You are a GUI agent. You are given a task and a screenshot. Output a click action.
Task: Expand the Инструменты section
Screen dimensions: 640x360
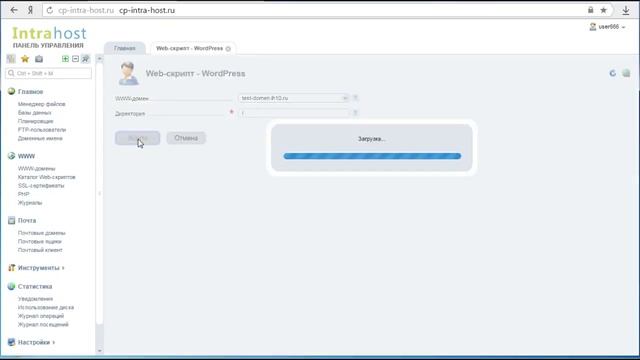pyautogui.click(x=41, y=268)
